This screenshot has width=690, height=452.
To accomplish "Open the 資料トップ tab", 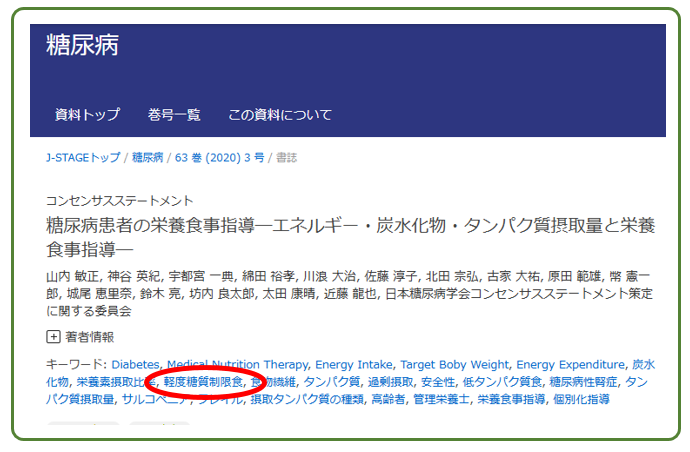I will point(87,115).
